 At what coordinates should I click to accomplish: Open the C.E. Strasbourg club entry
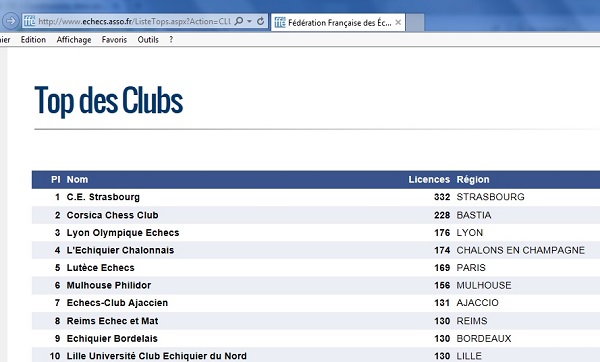103,197
